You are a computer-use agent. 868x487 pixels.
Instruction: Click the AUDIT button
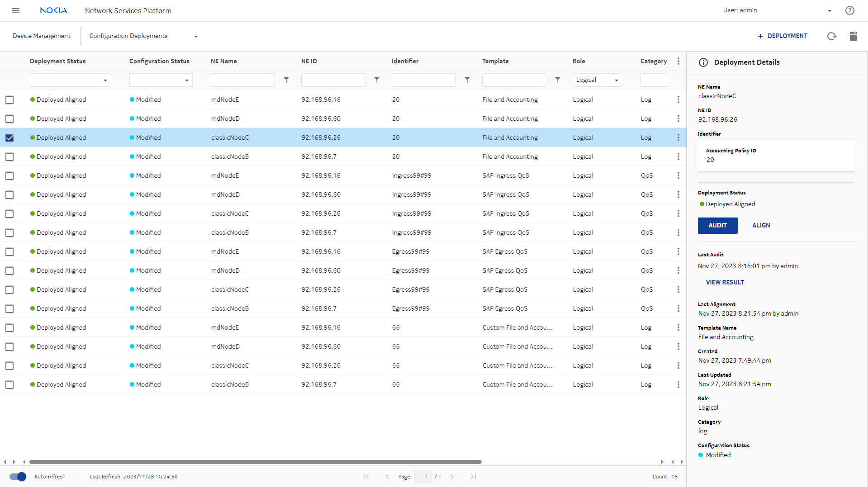pyautogui.click(x=717, y=226)
